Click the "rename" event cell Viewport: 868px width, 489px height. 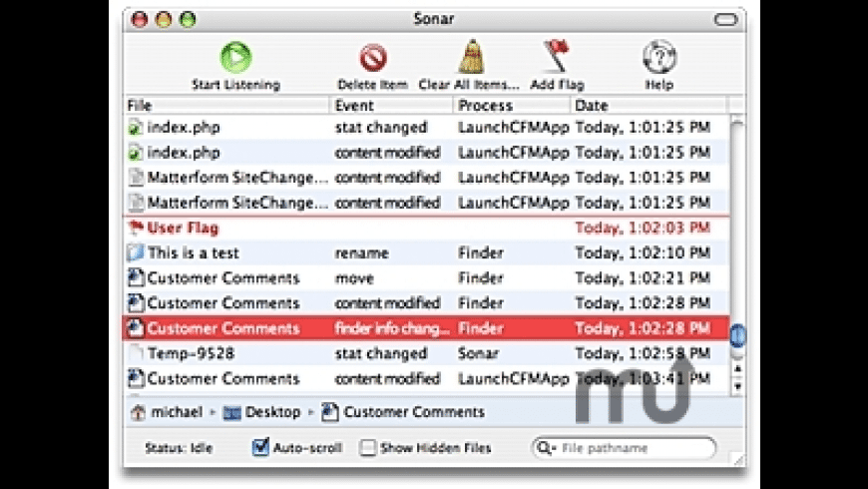coord(361,253)
